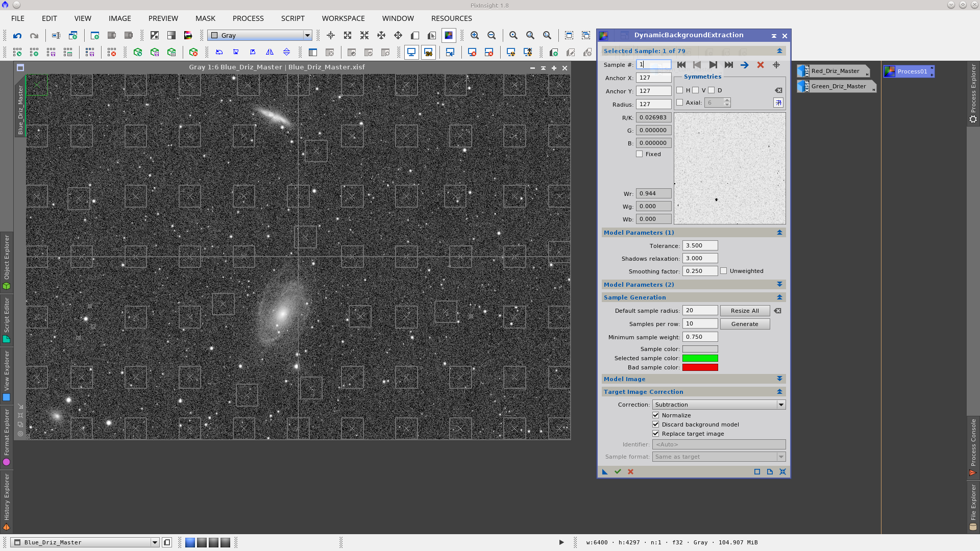The width and height of the screenshot is (980, 551).
Task: Collapse the Sample Generation section
Action: [779, 297]
